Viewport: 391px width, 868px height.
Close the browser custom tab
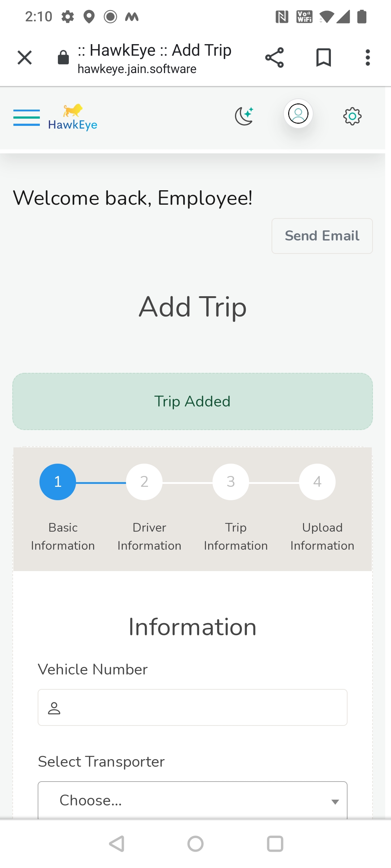click(25, 58)
